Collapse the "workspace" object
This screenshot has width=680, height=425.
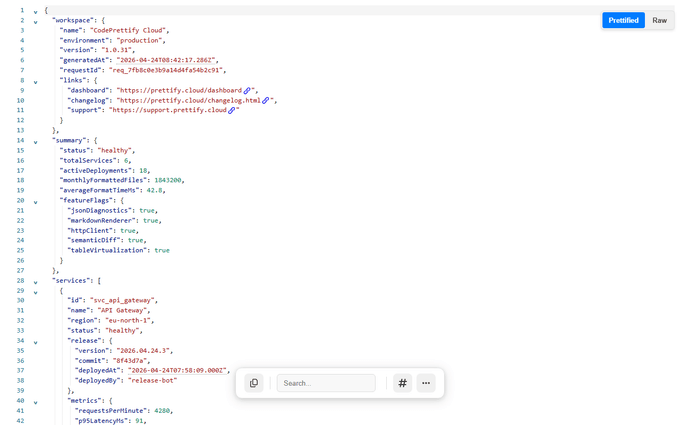pos(36,22)
